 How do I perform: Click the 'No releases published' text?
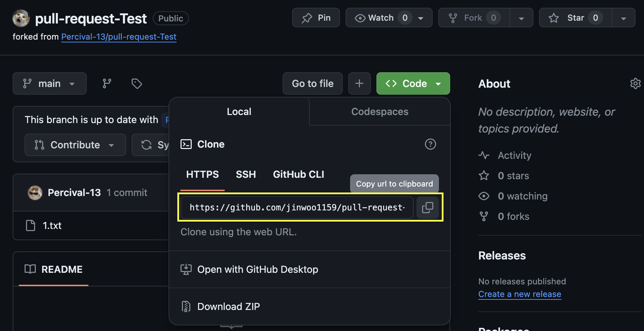[522, 282]
